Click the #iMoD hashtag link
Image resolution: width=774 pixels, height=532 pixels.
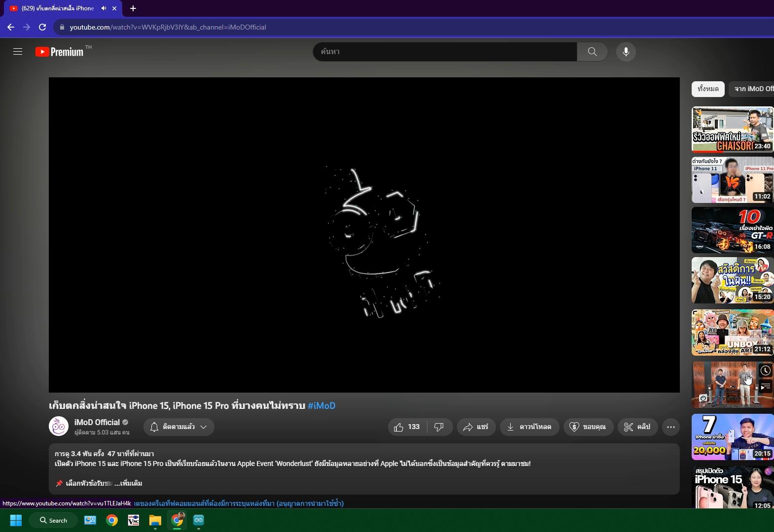(x=321, y=406)
